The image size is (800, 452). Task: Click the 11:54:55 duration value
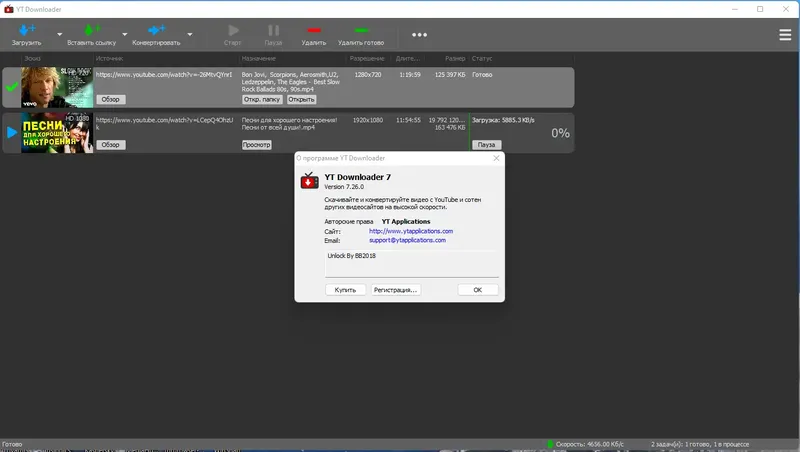pyautogui.click(x=408, y=120)
